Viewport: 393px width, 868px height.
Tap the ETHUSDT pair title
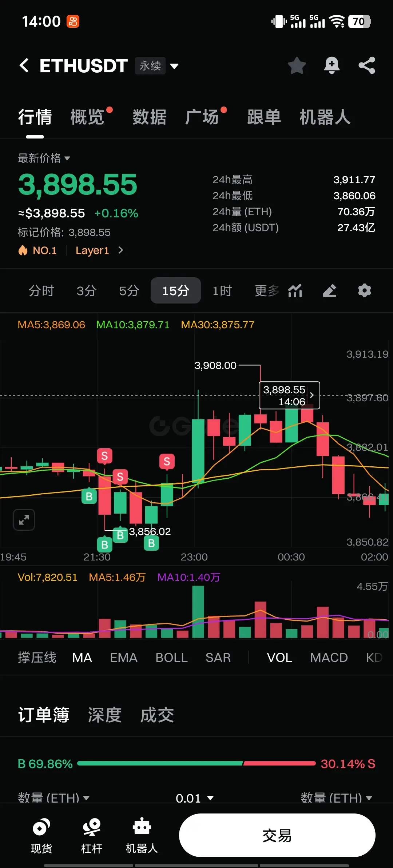83,66
